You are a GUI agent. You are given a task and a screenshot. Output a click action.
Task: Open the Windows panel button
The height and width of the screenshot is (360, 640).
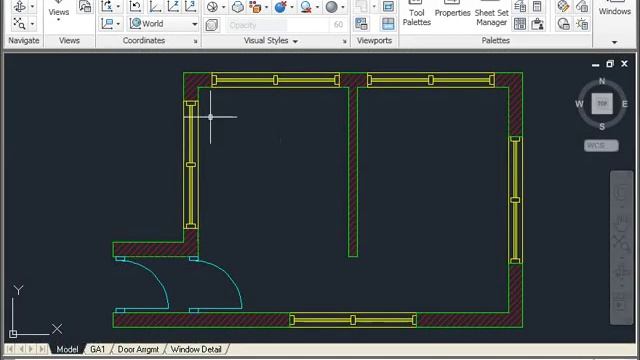click(x=615, y=9)
